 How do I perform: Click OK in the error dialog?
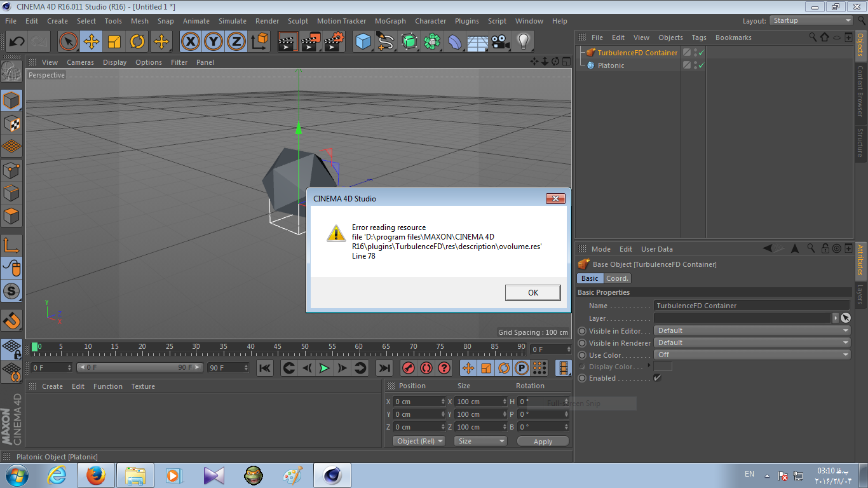[532, 292]
